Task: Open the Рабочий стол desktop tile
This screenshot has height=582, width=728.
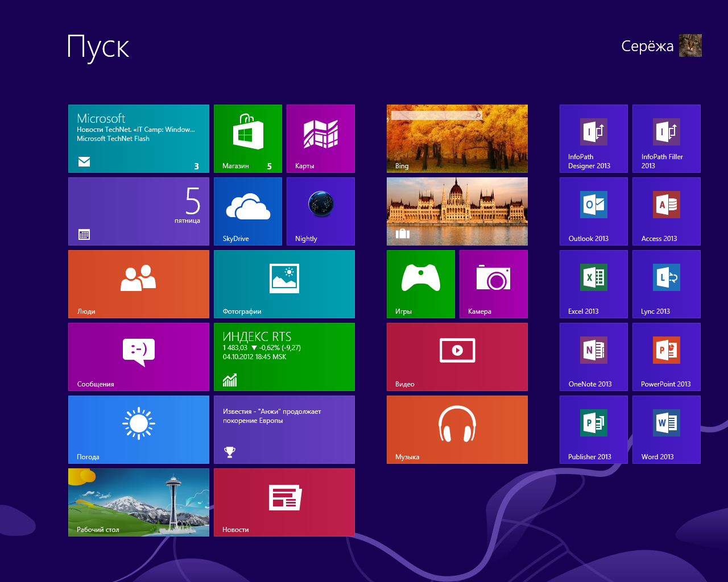Action: [x=139, y=502]
